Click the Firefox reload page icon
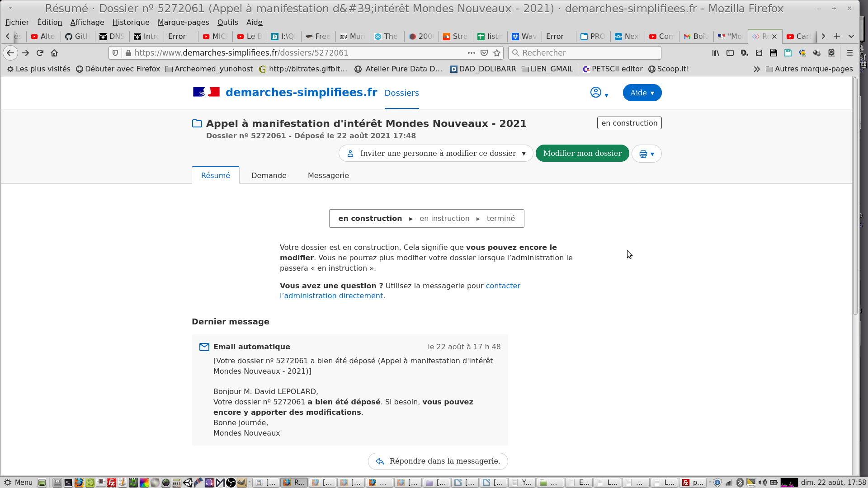The image size is (868, 488). point(40,53)
